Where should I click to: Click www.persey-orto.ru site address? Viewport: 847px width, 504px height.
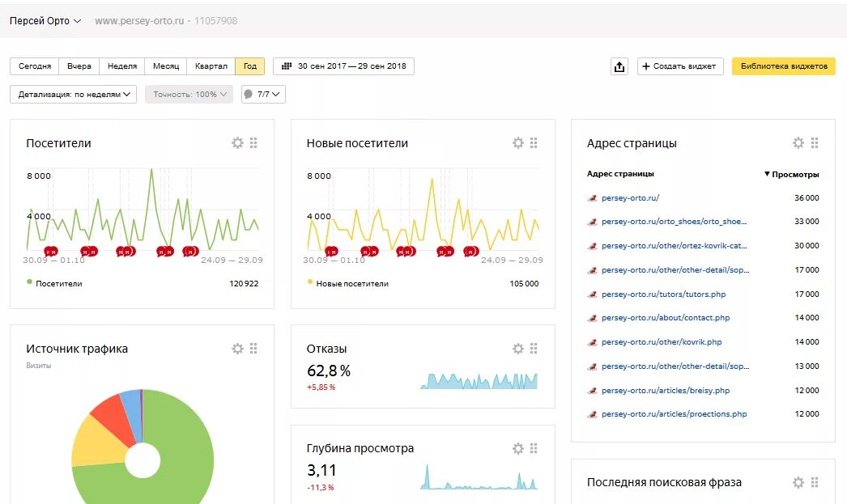click(139, 21)
